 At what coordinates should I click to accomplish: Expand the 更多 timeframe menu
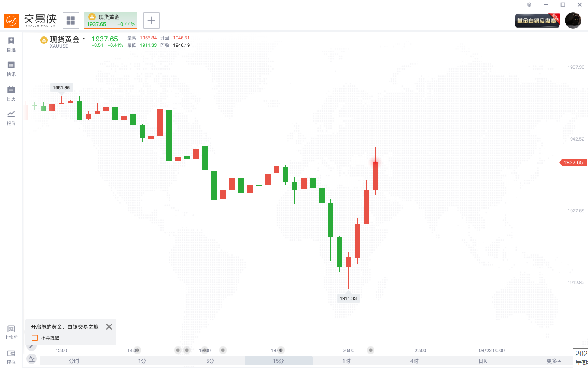coord(554,361)
